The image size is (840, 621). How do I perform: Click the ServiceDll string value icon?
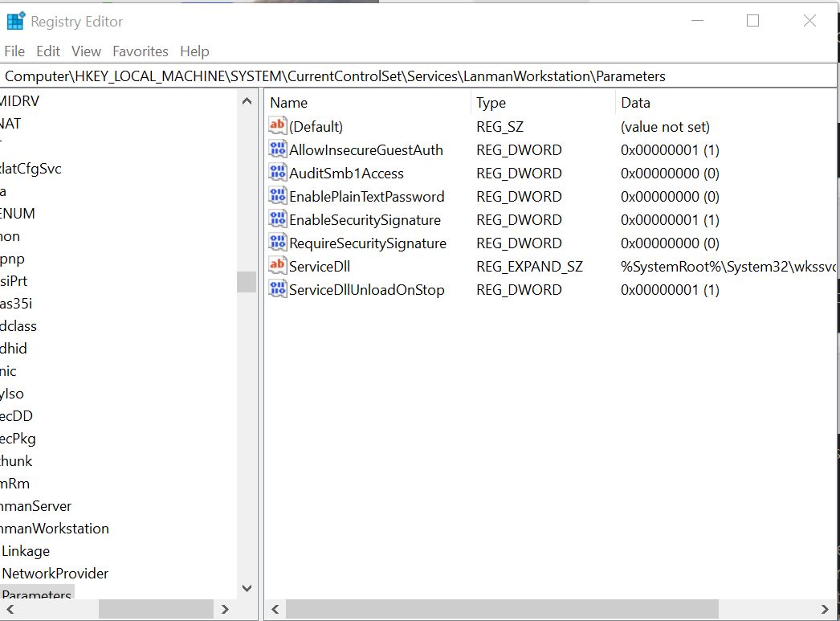(x=278, y=266)
